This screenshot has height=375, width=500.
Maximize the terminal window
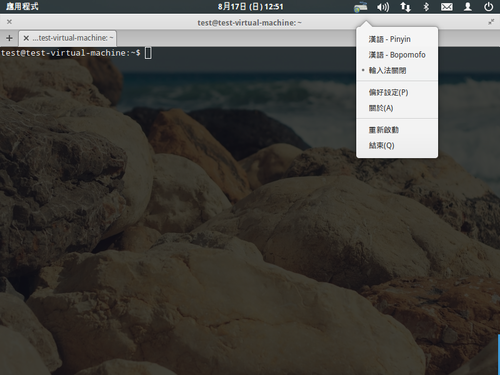(x=491, y=22)
